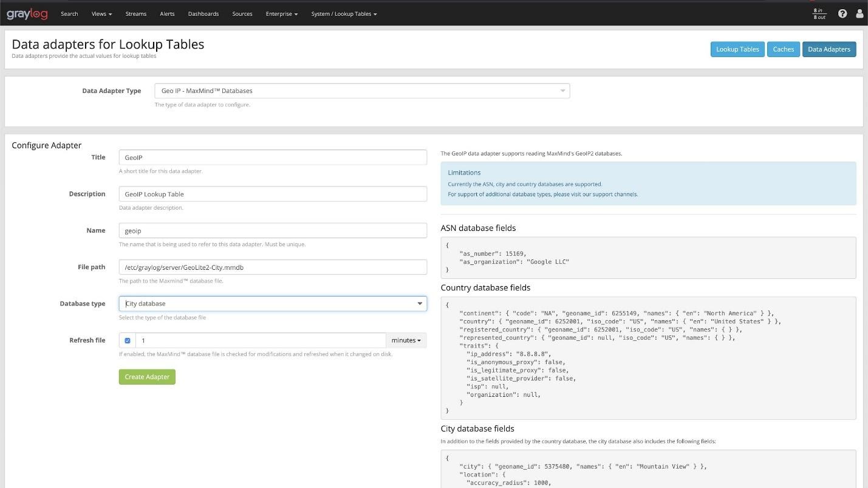Open the Database type select box

click(x=273, y=304)
